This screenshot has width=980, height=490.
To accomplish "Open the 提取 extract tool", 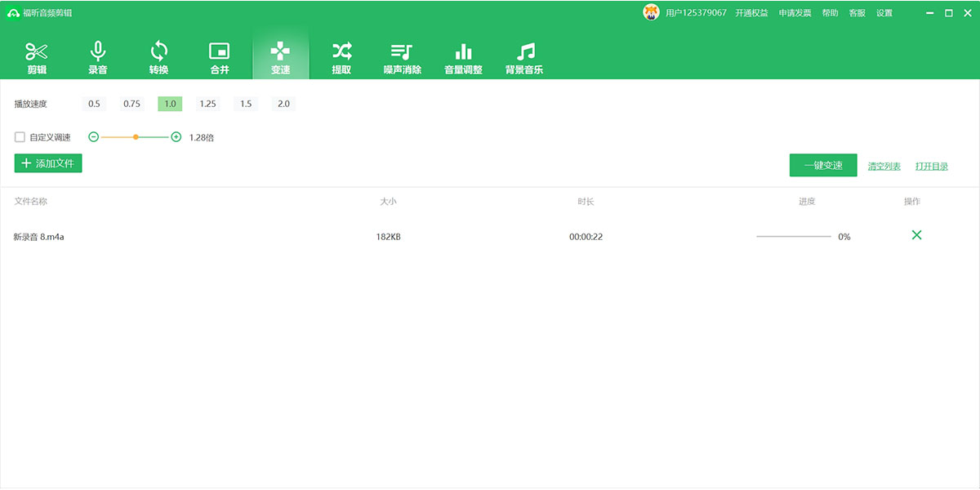I will click(341, 57).
